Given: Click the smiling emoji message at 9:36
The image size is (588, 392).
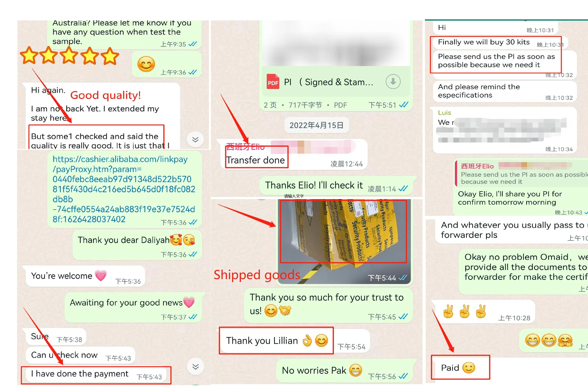Looking at the screenshot, I should [167, 64].
